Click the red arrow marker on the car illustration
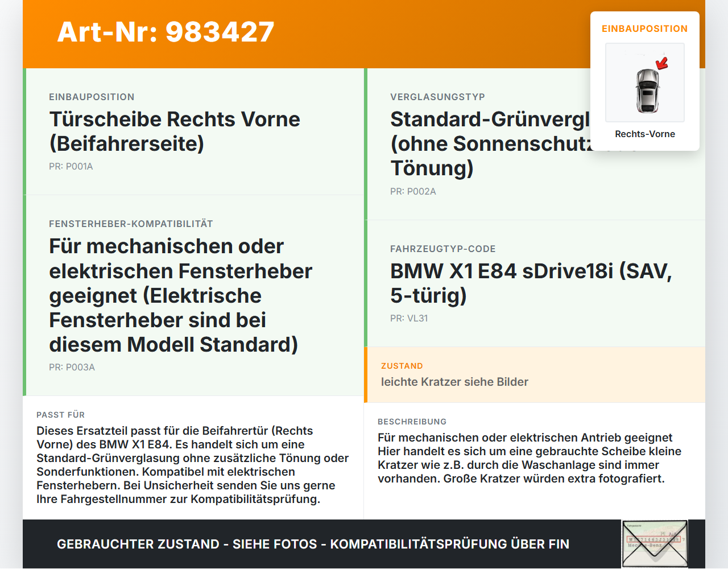This screenshot has width=728, height=569. pyautogui.click(x=661, y=64)
